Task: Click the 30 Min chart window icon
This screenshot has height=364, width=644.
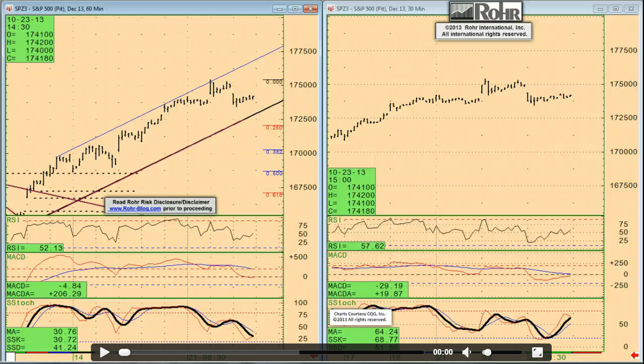Action: pyautogui.click(x=331, y=8)
